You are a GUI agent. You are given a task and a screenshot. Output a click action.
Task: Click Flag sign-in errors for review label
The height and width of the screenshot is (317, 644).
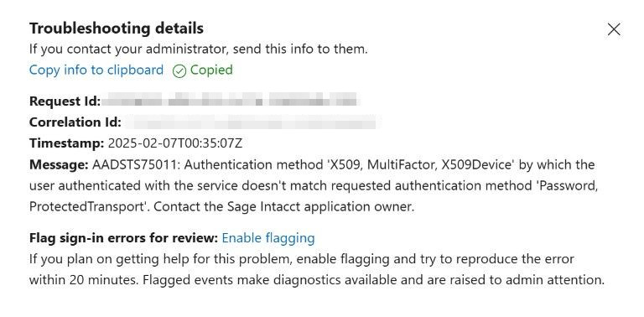(123, 238)
